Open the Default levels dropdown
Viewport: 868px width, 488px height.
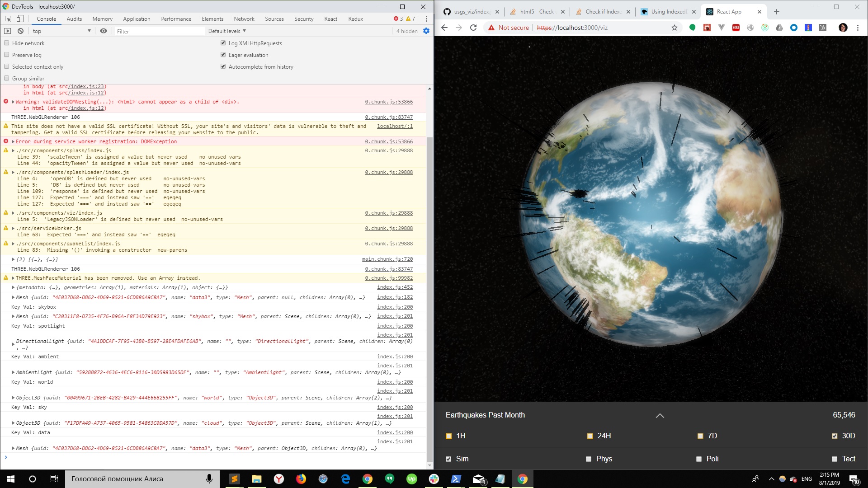tap(227, 31)
